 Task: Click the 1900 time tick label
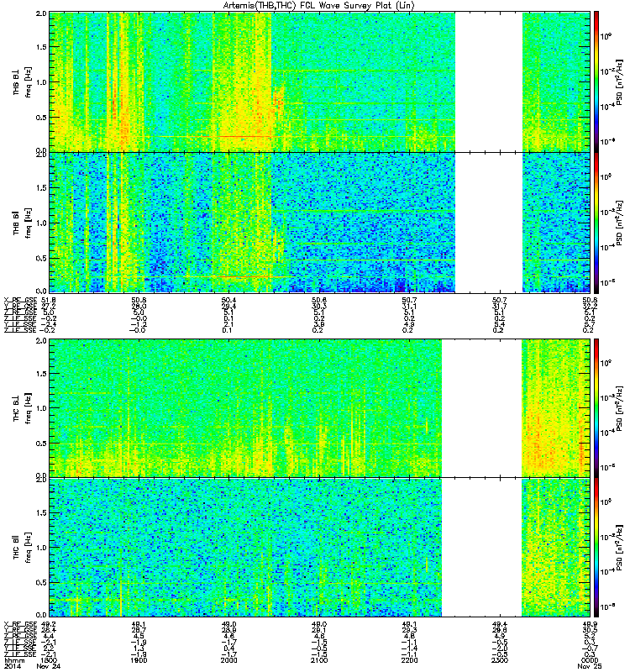pos(139,660)
